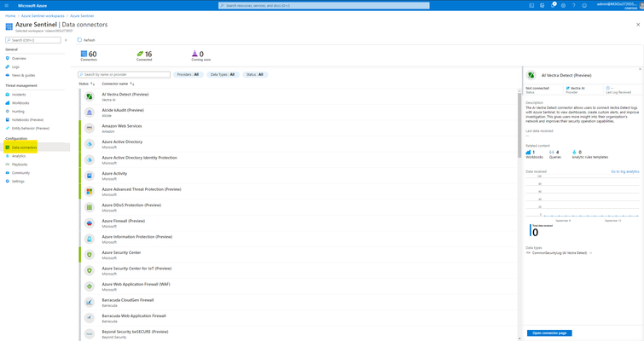This screenshot has width=644, height=341.
Task: Click the Queries related content count
Action: [x=555, y=154]
